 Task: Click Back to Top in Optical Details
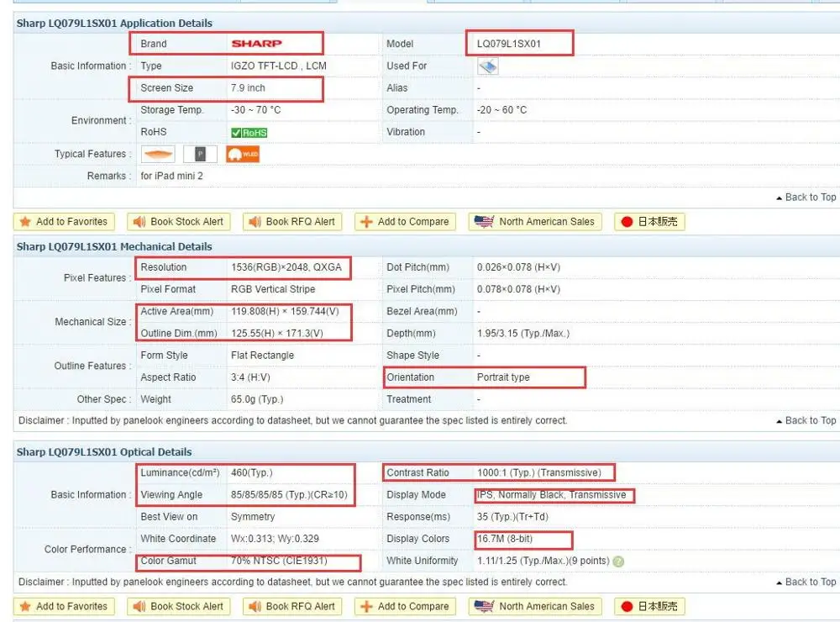coord(806,582)
